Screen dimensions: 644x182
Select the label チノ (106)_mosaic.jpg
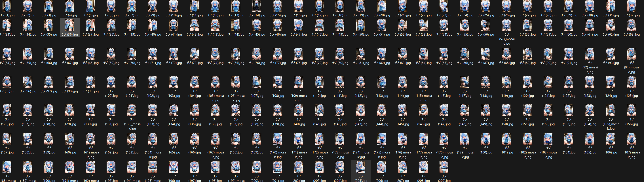(x=236, y=96)
